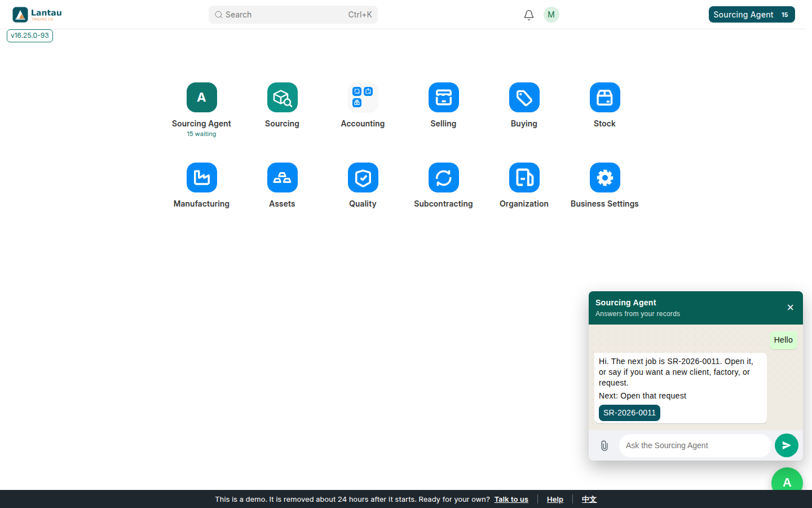Open the Buying module icon
Viewport: 812px width, 508px height.
[x=524, y=98]
